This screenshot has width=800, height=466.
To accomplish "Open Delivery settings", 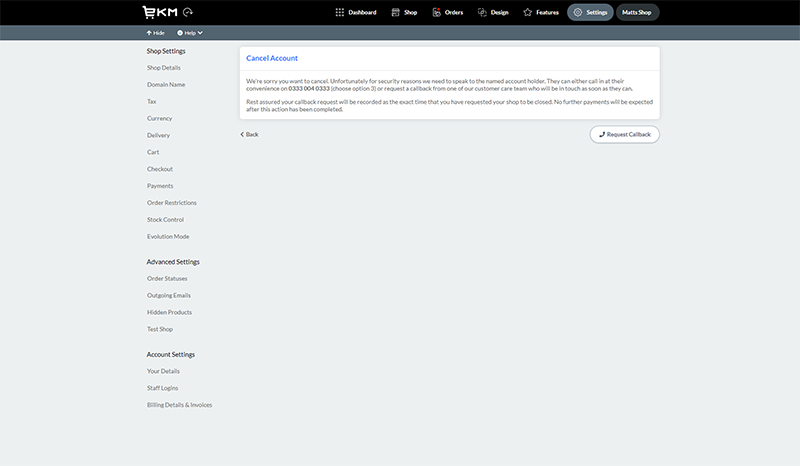I will pos(158,135).
